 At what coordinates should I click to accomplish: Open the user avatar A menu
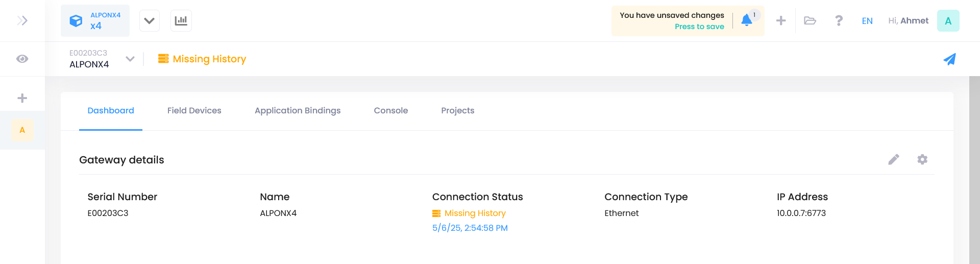[948, 21]
